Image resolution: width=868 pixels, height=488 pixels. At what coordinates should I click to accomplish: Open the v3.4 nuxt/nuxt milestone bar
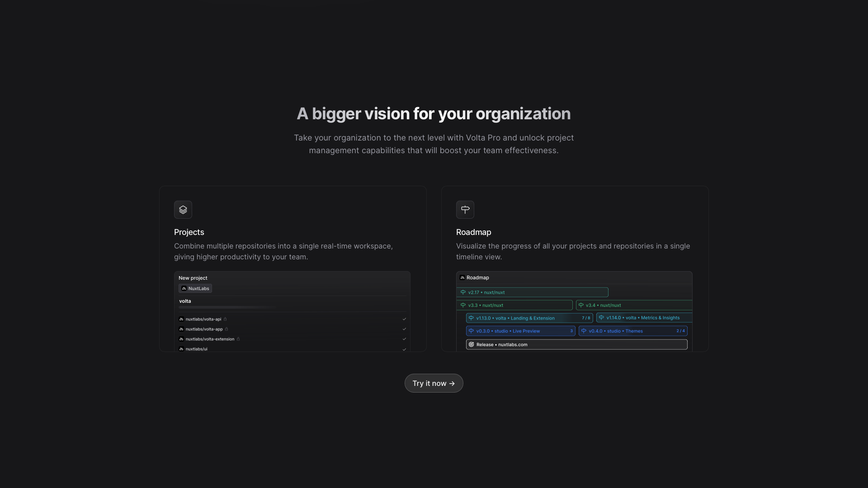tap(634, 305)
